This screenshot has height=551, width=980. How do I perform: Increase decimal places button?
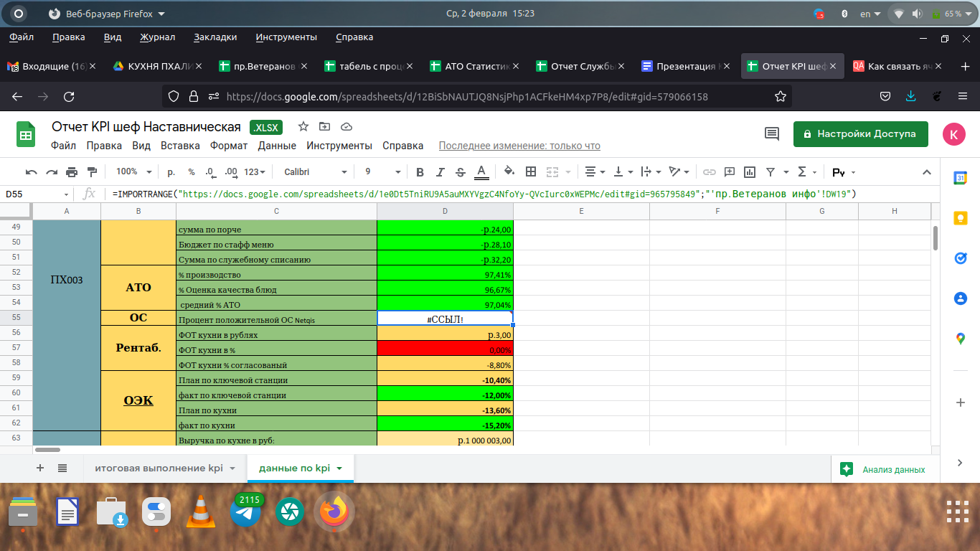231,172
